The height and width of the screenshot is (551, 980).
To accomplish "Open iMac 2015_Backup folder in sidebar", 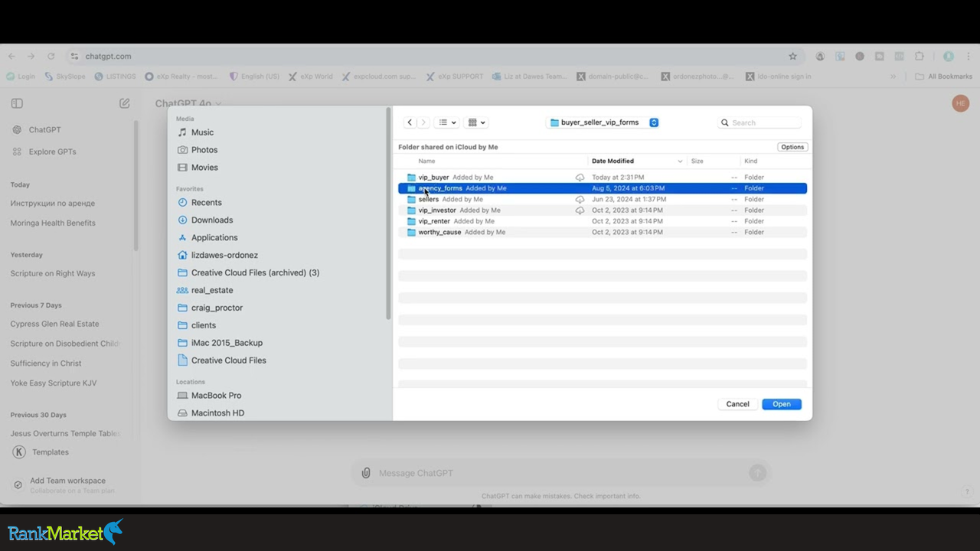I will (220, 343).
